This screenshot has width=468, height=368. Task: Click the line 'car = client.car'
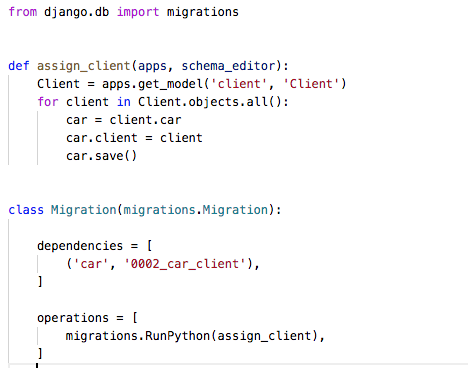[x=124, y=120]
